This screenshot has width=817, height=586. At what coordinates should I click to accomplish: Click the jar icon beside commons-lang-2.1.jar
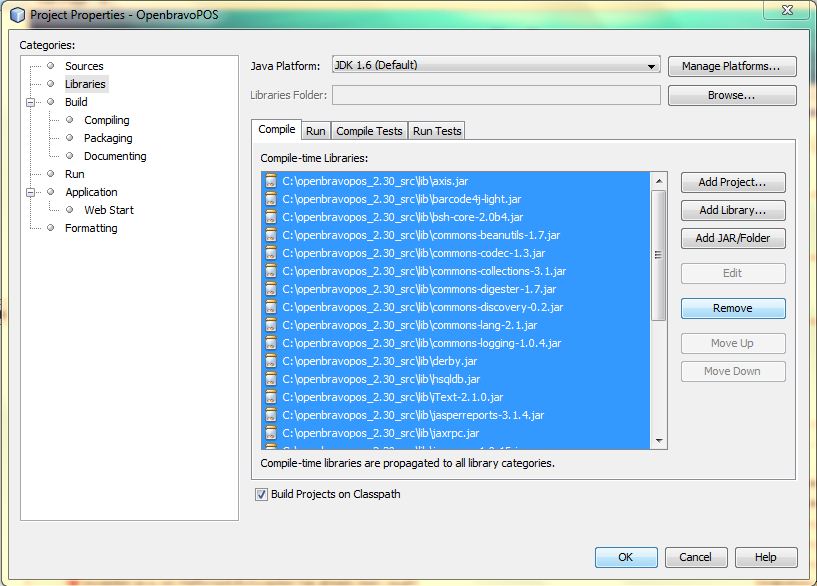[271, 325]
